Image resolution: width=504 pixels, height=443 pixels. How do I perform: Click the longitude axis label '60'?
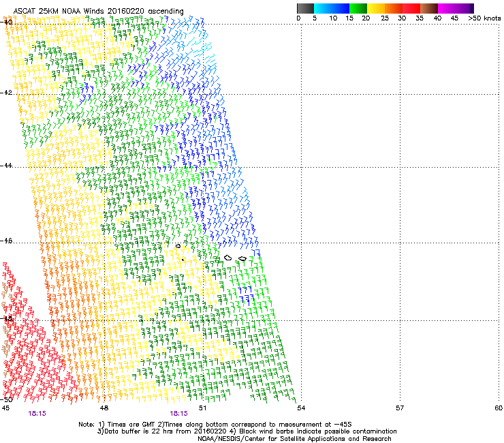click(x=499, y=408)
